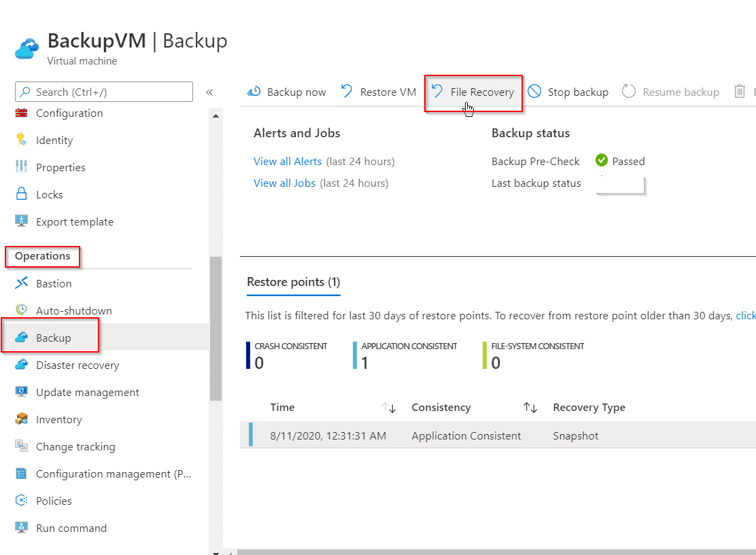This screenshot has width=756, height=555.
Task: Click the Stop backup circle icon
Action: 534,92
